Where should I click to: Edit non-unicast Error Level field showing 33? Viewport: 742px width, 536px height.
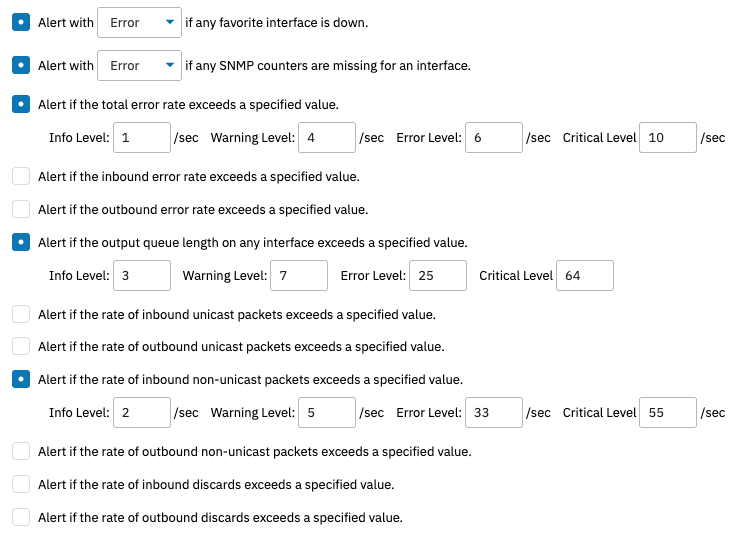pos(494,413)
